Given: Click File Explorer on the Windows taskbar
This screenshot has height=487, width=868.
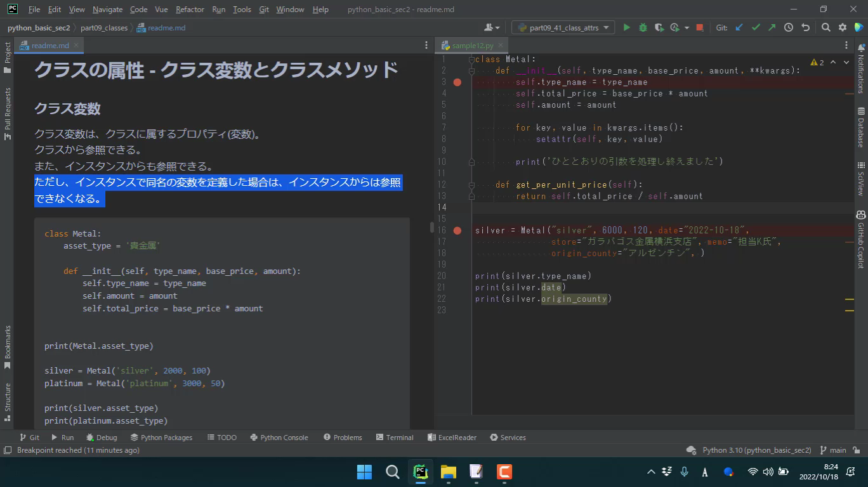Looking at the screenshot, I should (449, 472).
